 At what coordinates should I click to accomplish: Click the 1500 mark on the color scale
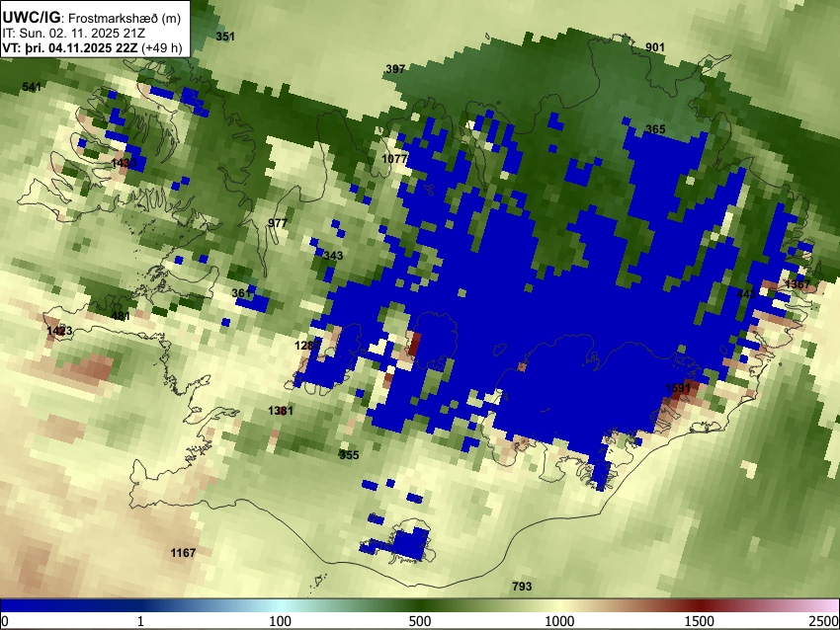tap(700, 621)
